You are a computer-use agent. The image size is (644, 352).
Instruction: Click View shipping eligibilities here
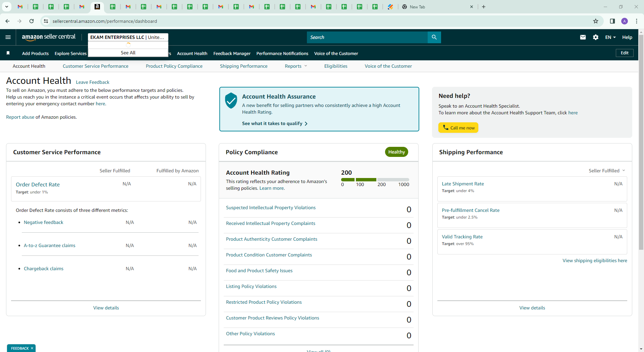595,260
